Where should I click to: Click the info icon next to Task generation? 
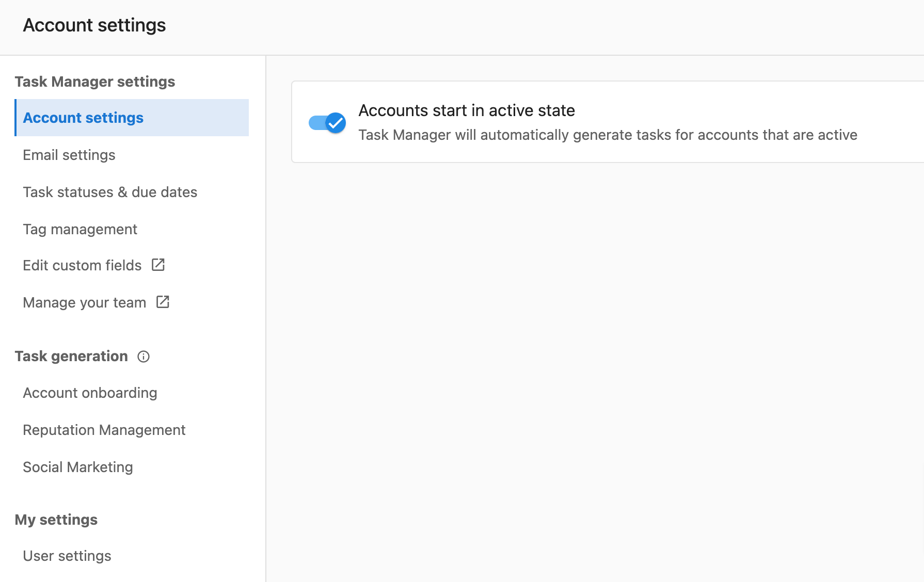pyautogui.click(x=144, y=357)
